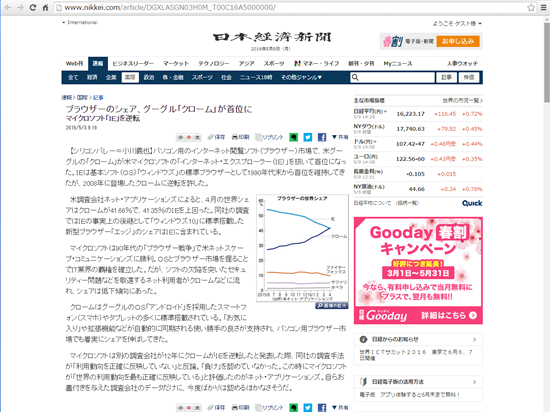Image resolution: width=550 pixels, height=412 pixels.
Task: Click the browser reload icon
Action: [x=33, y=7]
